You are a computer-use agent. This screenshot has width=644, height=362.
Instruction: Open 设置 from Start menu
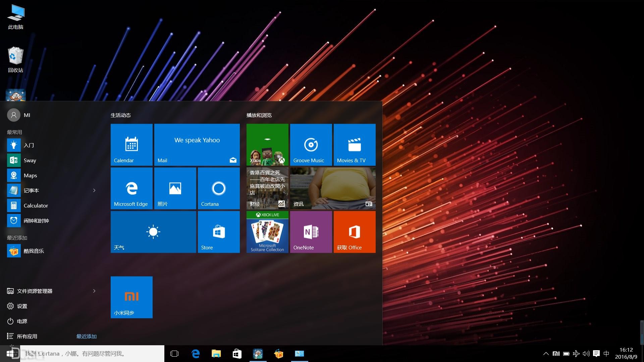[22, 306]
